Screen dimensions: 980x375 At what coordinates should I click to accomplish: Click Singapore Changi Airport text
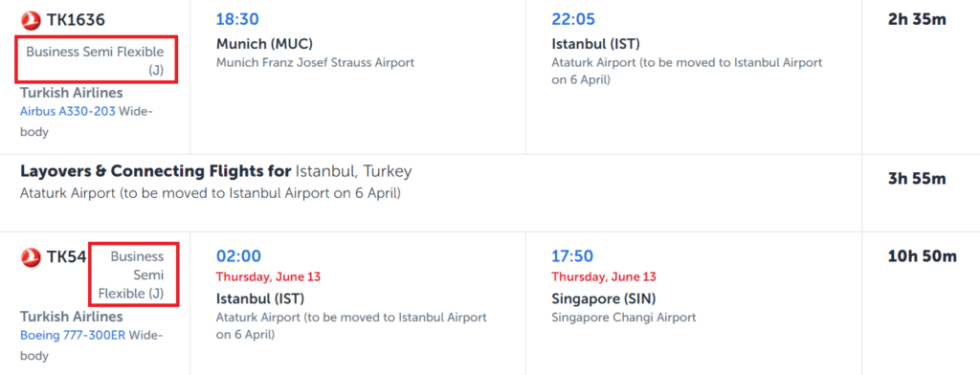pos(624,318)
